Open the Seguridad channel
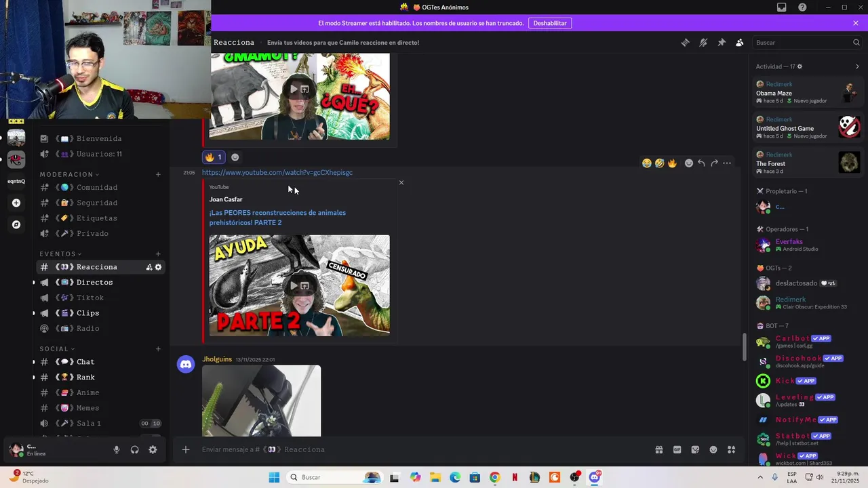Screen dimensions: 868x488 (100, 203)
